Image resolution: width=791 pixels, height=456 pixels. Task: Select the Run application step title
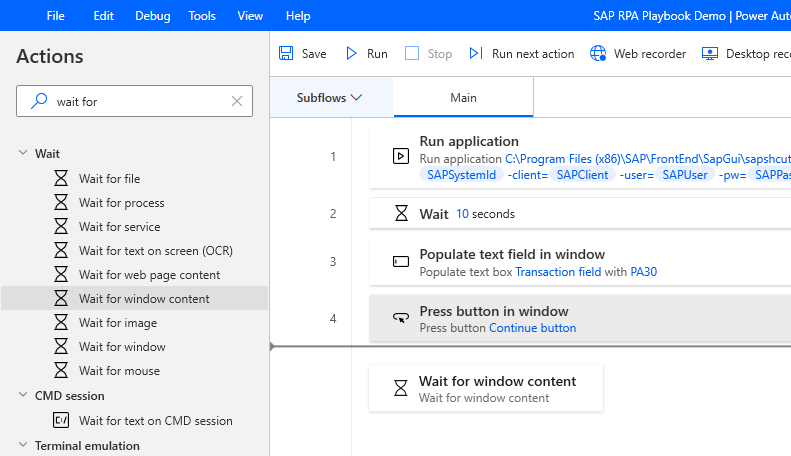[469, 141]
